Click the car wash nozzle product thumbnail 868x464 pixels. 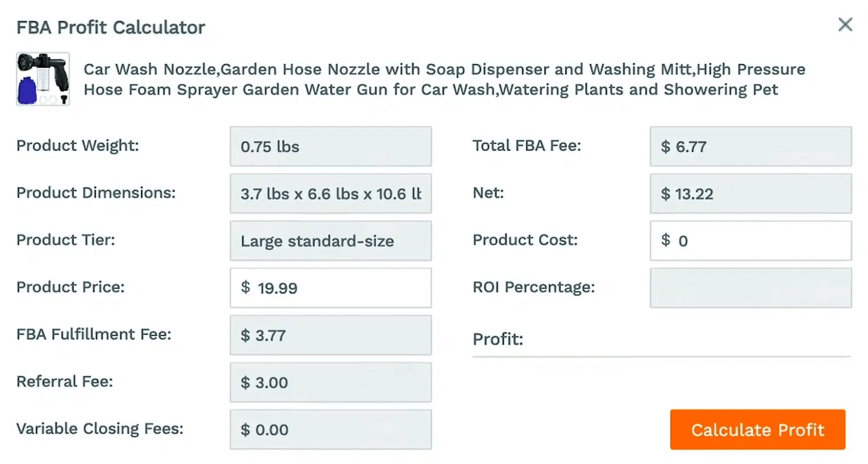tap(42, 79)
